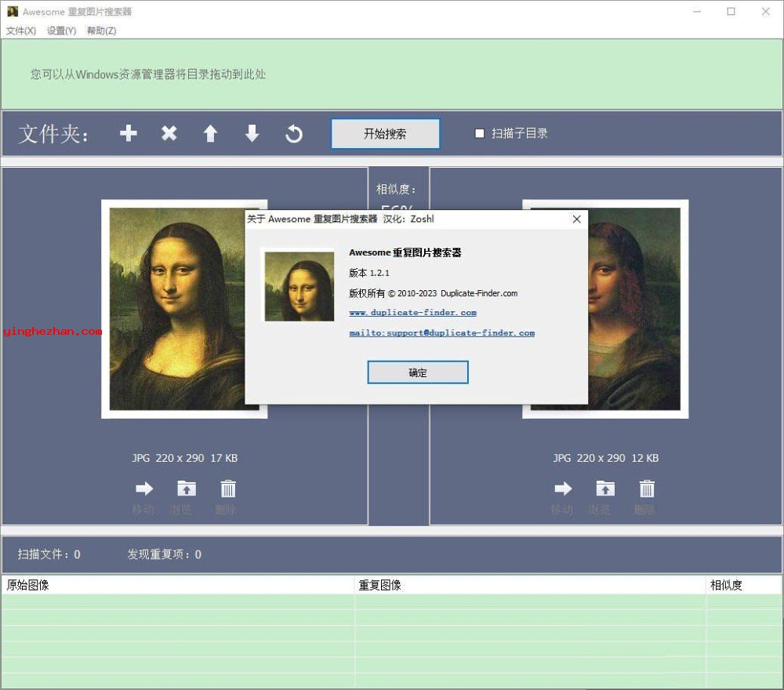The width and height of the screenshot is (784, 690).
Task: Close the Awesome main window
Action: (x=765, y=11)
